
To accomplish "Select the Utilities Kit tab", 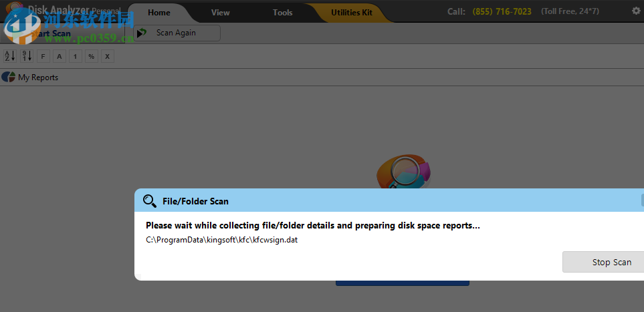I will [352, 13].
